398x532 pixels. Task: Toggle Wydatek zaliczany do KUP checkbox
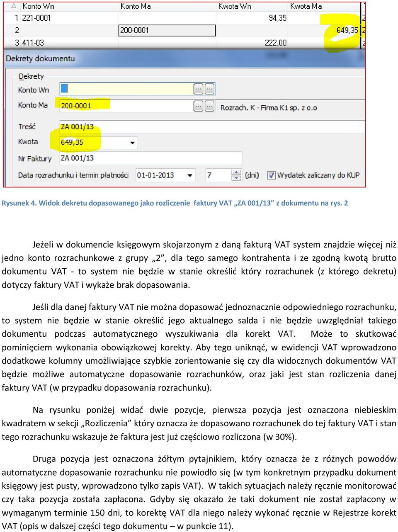click(271, 175)
